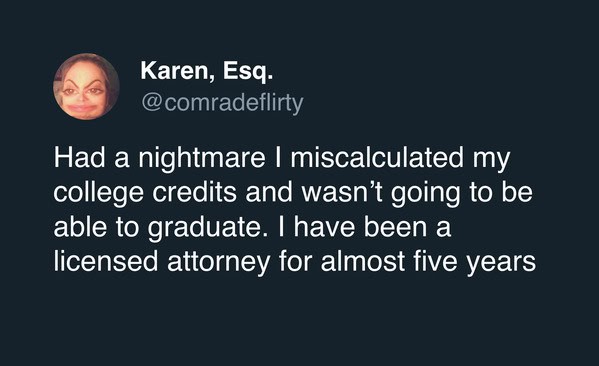Open Karen's round profile picture
This screenshot has height=366, width=599.
pos(86,87)
